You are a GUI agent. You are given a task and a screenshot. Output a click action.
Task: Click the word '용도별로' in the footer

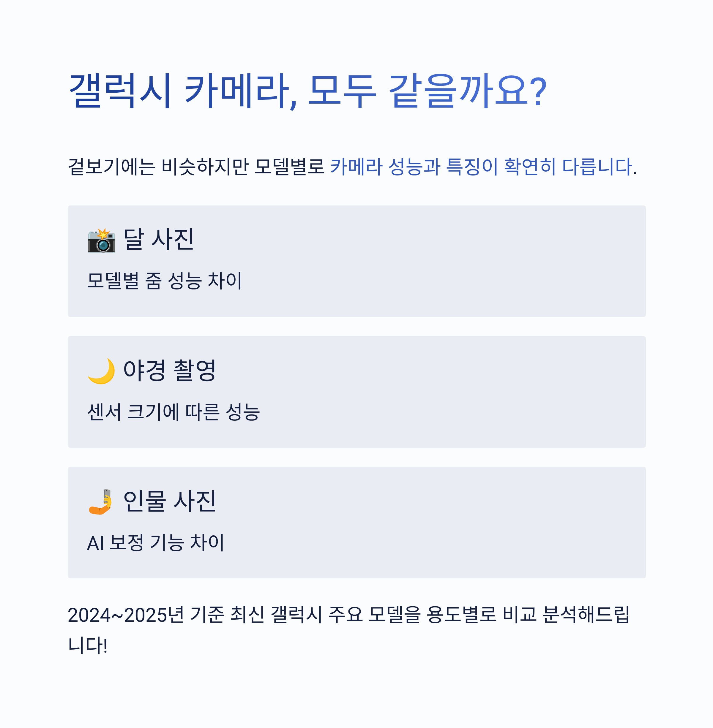(x=461, y=615)
